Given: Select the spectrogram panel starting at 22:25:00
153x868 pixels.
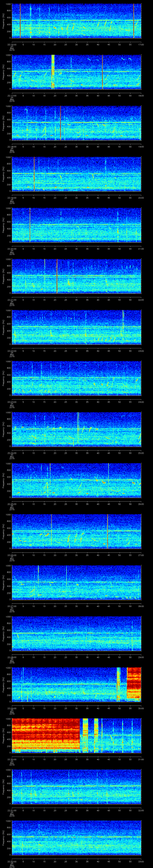Looking at the screenshot, I should pyautogui.click(x=76, y=480).
